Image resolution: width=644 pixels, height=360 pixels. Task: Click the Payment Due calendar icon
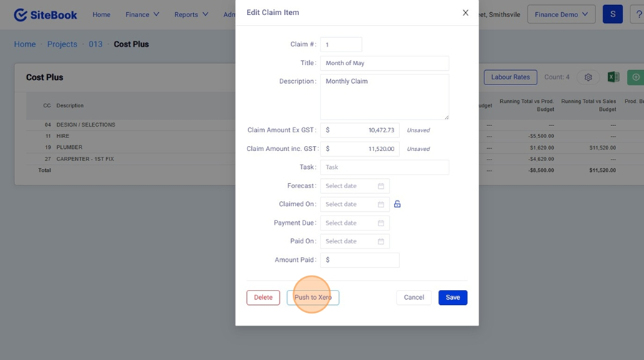pyautogui.click(x=381, y=223)
